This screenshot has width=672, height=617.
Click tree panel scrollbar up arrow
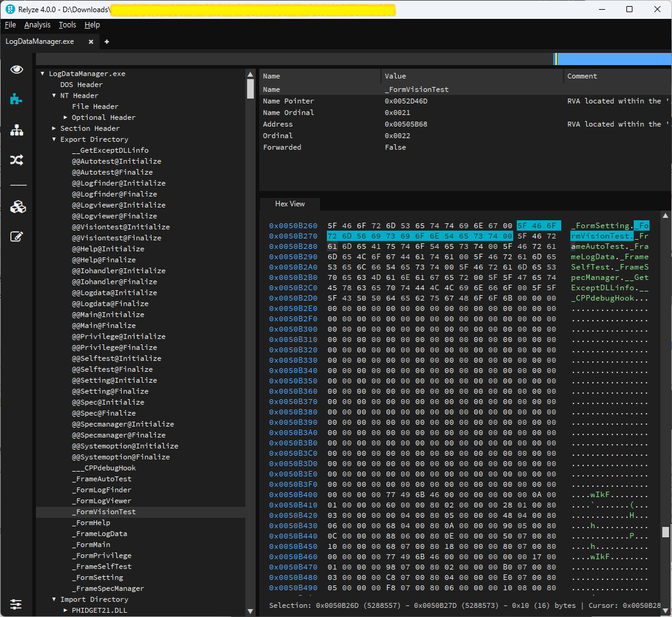(250, 75)
